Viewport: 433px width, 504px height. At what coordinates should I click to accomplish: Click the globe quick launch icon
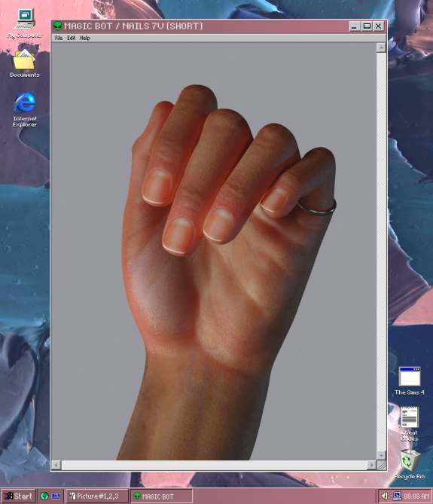44,496
